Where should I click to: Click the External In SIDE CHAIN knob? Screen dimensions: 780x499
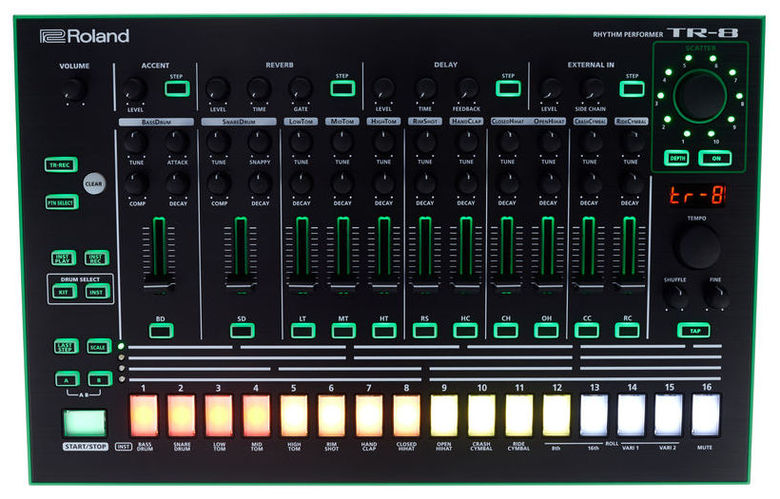(591, 90)
